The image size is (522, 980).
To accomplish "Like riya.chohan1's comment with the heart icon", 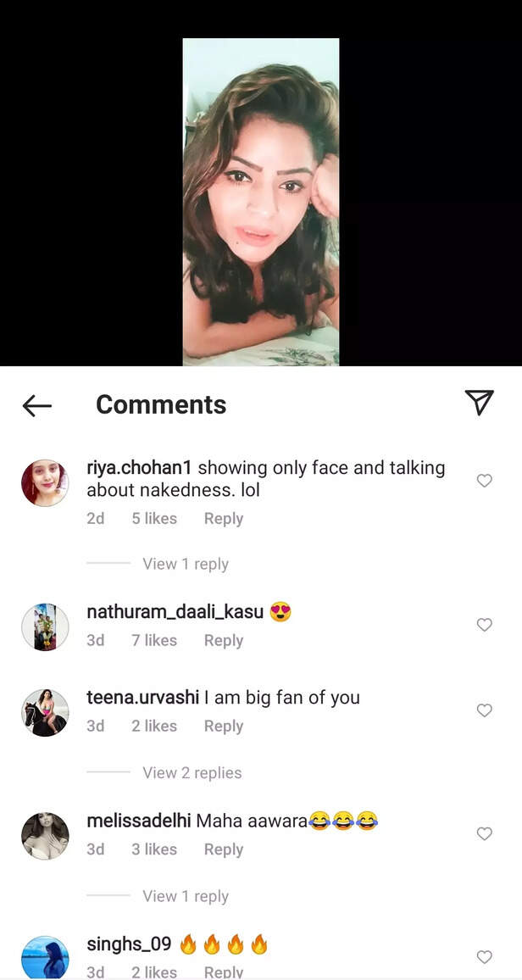I will (x=484, y=480).
